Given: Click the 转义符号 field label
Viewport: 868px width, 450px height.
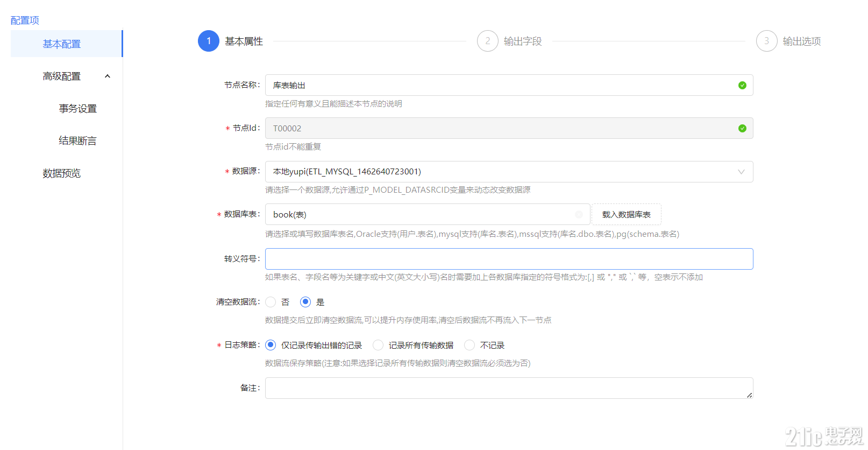Looking at the screenshot, I should tap(242, 259).
